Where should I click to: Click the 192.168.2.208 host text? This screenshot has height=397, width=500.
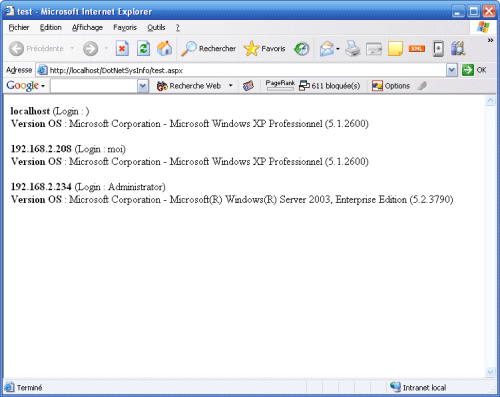41,149
